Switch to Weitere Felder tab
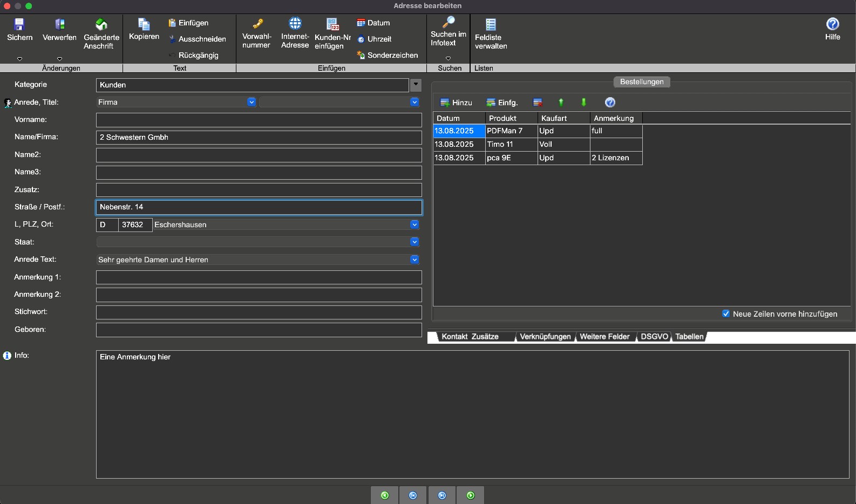 coord(604,337)
